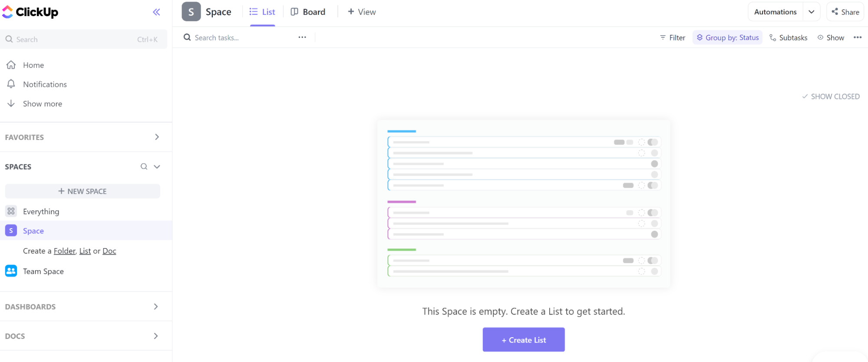This screenshot has height=362, width=868.
Task: Click the Create List button
Action: click(x=523, y=340)
